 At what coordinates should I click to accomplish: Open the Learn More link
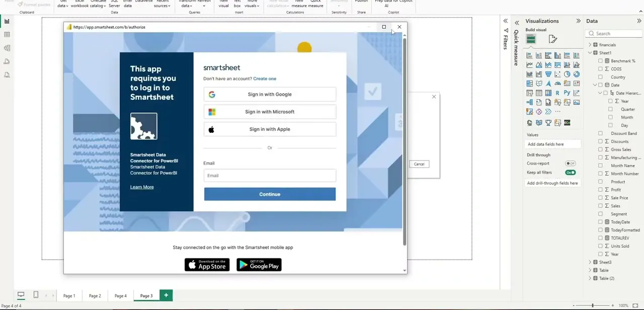(142, 187)
